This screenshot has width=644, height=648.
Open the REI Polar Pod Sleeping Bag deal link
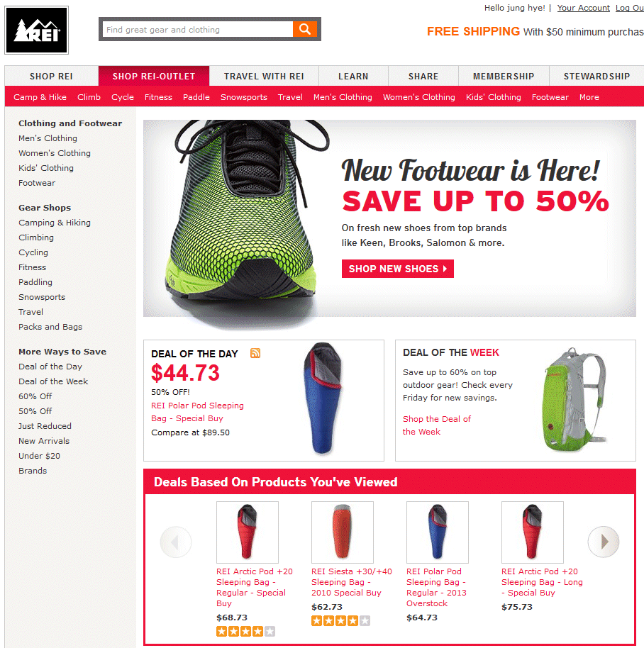198,412
